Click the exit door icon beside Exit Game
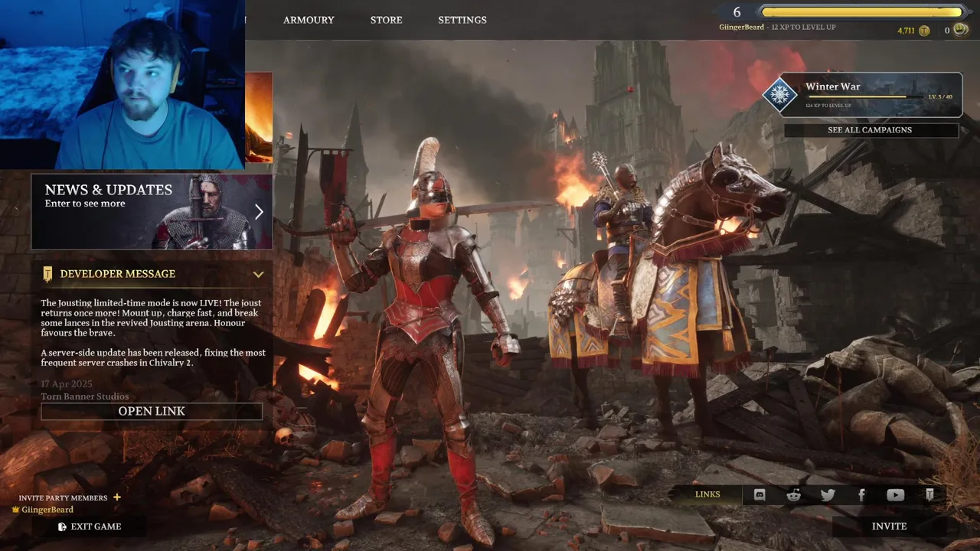980x551 pixels. pos(62,527)
